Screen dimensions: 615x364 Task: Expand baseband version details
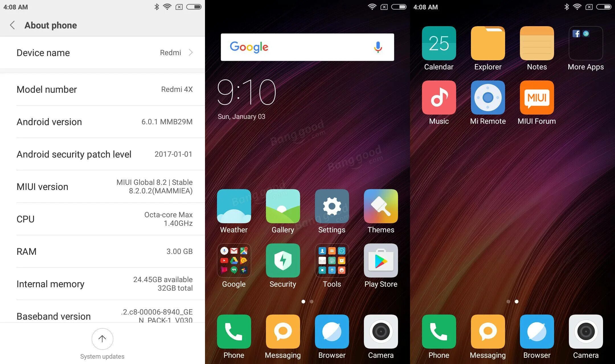(102, 315)
